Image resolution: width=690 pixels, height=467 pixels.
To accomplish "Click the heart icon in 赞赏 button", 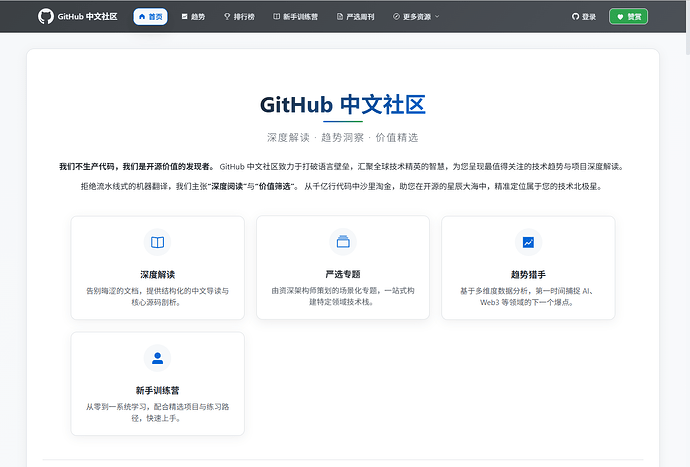I will click(x=621, y=17).
